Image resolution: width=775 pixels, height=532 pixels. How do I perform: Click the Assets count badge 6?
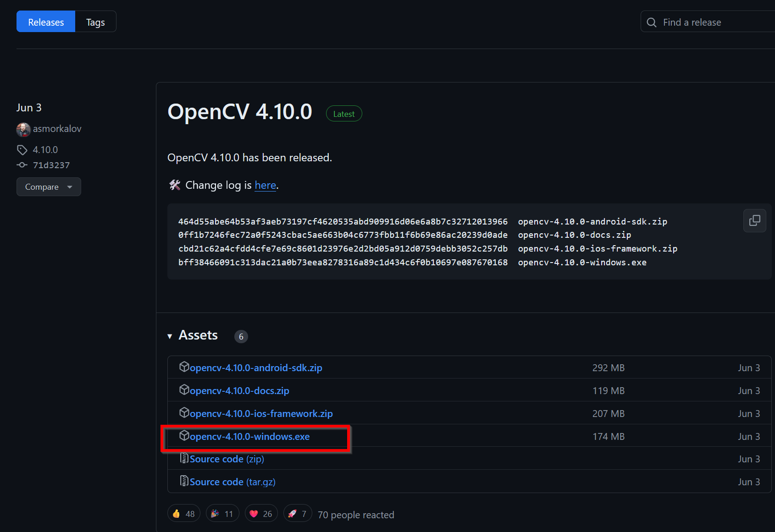point(241,336)
